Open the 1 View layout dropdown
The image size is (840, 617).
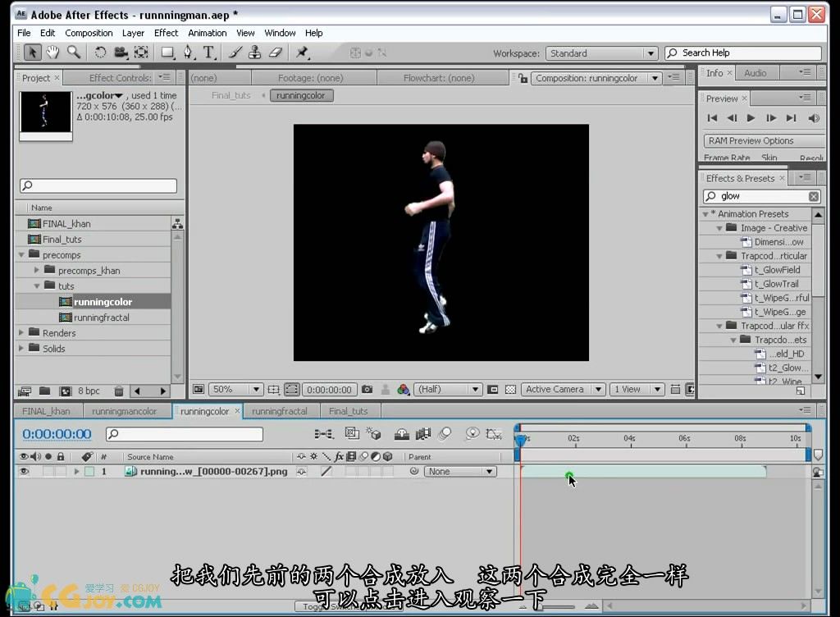point(637,390)
